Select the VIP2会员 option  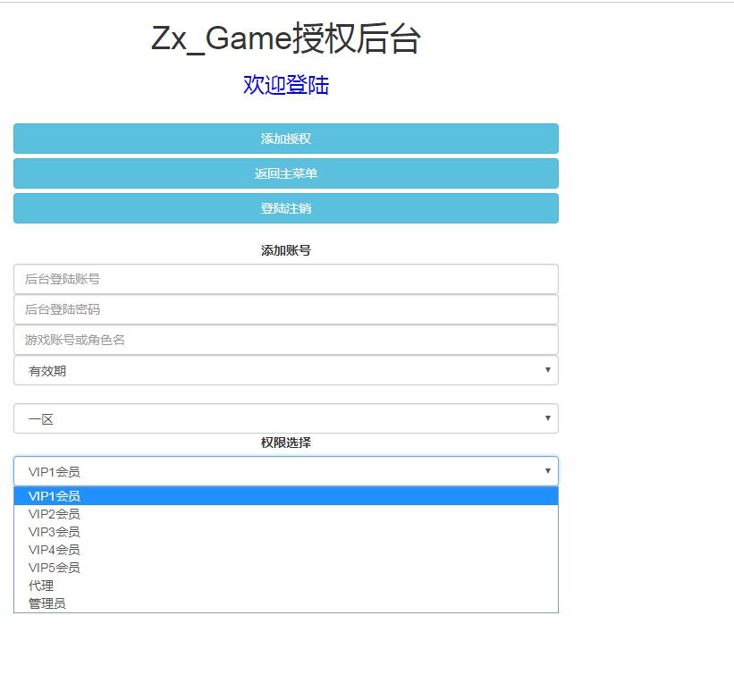pyautogui.click(x=55, y=514)
